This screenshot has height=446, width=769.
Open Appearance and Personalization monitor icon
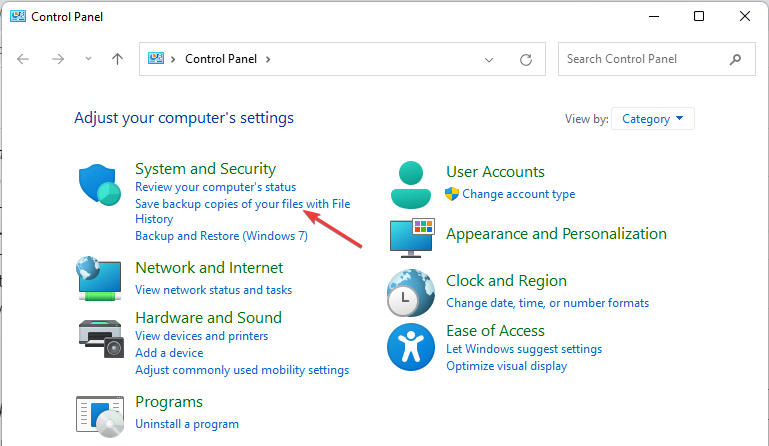(x=412, y=236)
